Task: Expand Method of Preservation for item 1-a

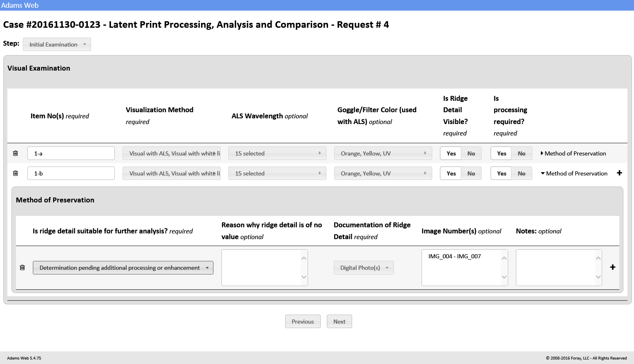Action: [x=573, y=153]
